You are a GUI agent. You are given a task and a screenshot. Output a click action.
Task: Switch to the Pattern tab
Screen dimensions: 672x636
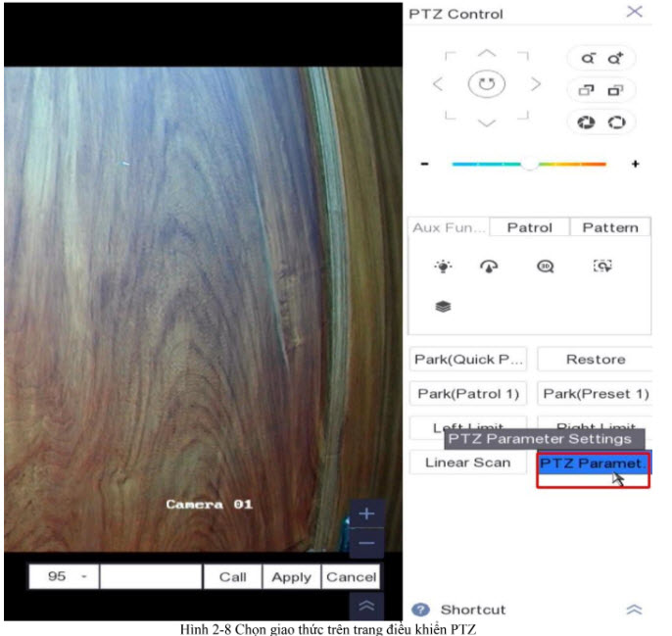(x=609, y=227)
